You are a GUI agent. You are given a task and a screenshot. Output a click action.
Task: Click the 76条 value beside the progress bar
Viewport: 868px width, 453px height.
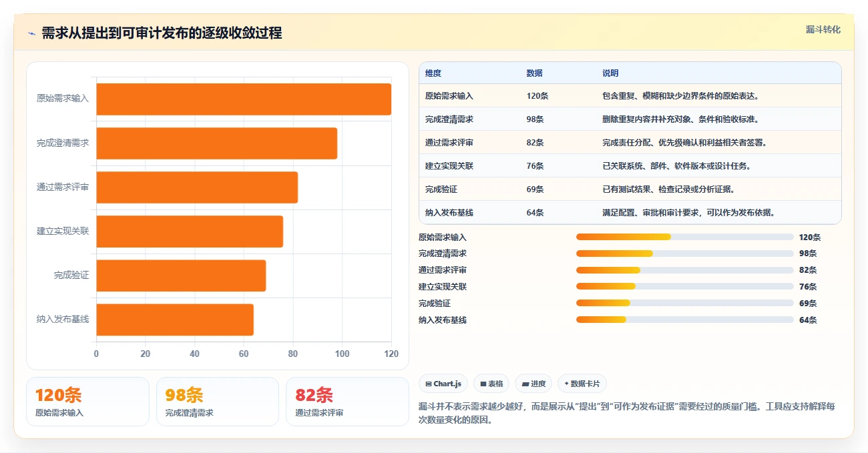click(x=808, y=287)
